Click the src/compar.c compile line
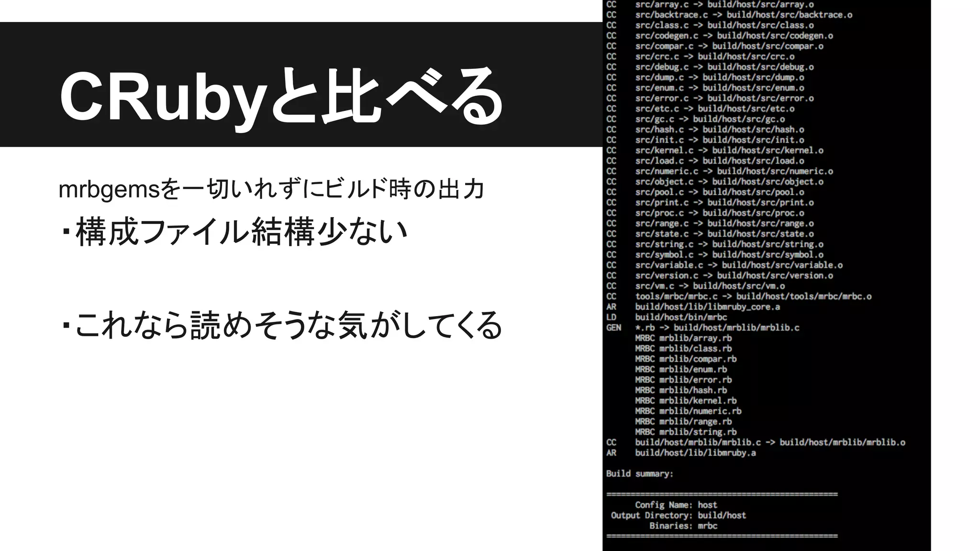This screenshot has width=980, height=551. tap(715, 46)
